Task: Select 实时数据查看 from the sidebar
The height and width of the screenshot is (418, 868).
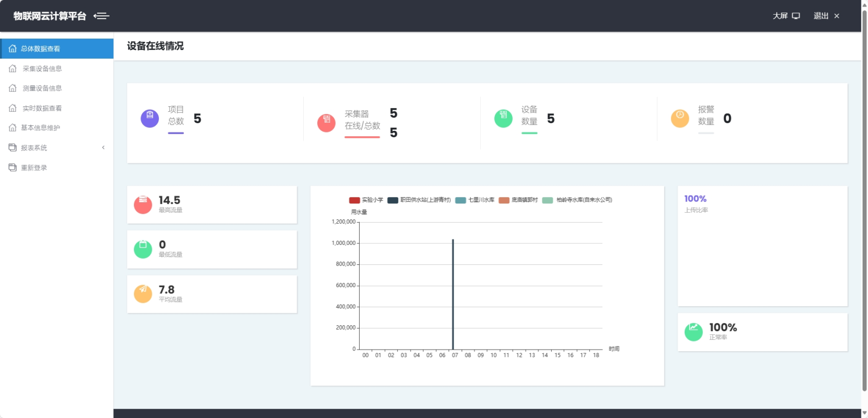Action: point(42,109)
